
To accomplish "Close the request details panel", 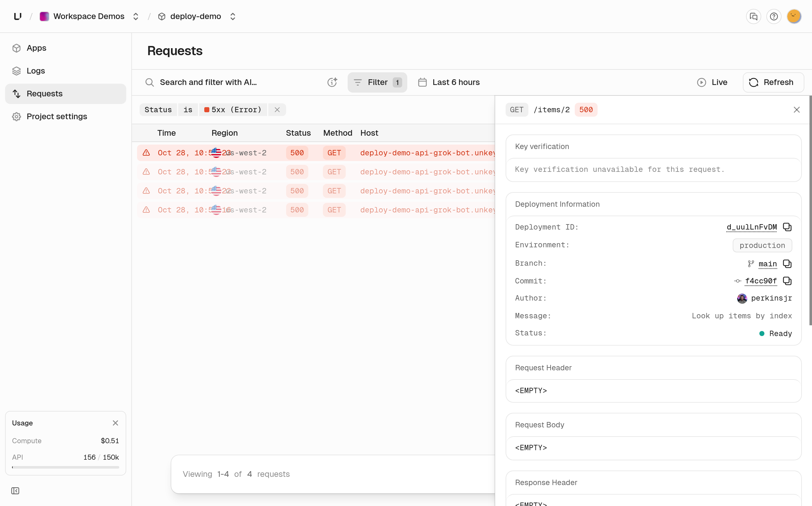I will [x=796, y=110].
